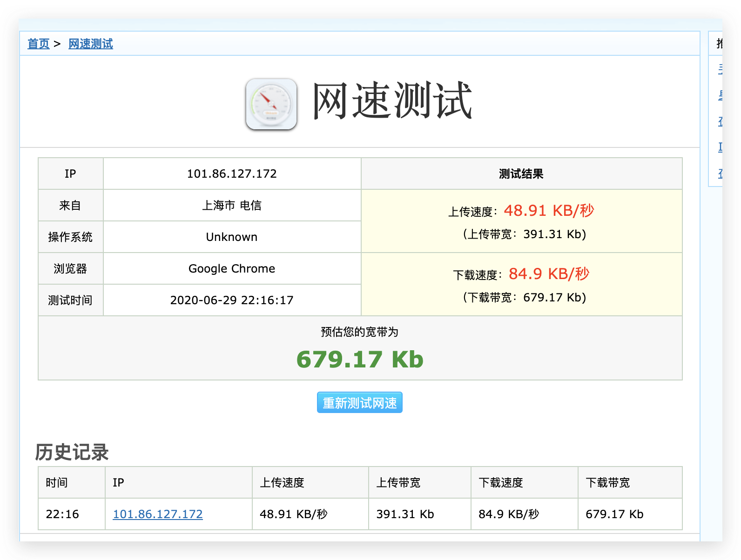Viewport: 741px width, 560px height.
Task: Click the estimated bandwidth 679.17 Kb figure
Action: pos(360,360)
